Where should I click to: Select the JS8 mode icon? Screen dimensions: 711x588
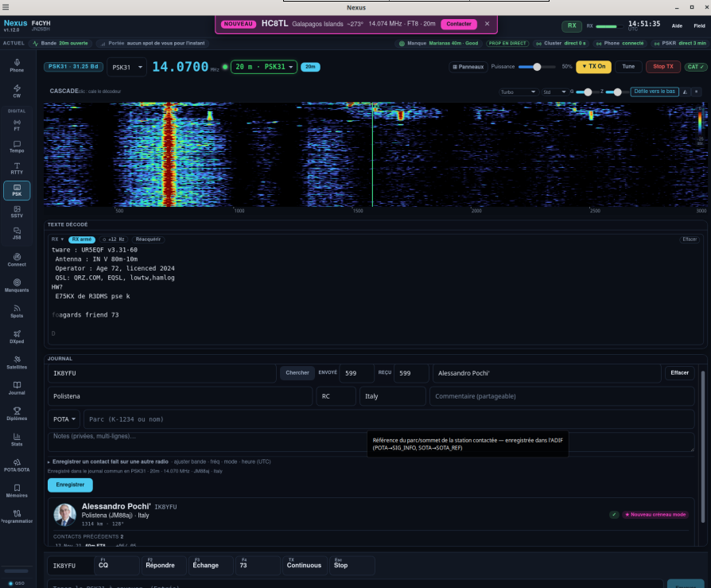(17, 234)
